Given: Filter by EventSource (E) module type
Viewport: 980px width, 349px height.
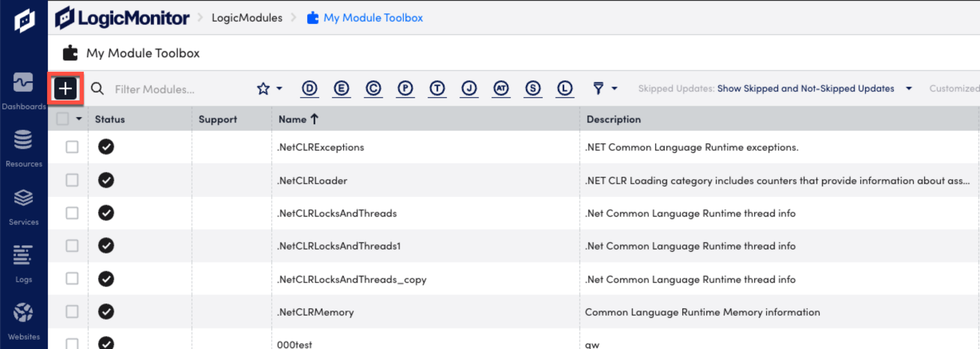Looking at the screenshot, I should (x=341, y=88).
